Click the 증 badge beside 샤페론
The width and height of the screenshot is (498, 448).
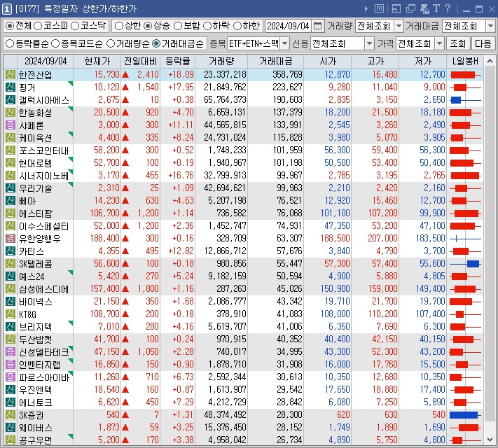pos(11,125)
